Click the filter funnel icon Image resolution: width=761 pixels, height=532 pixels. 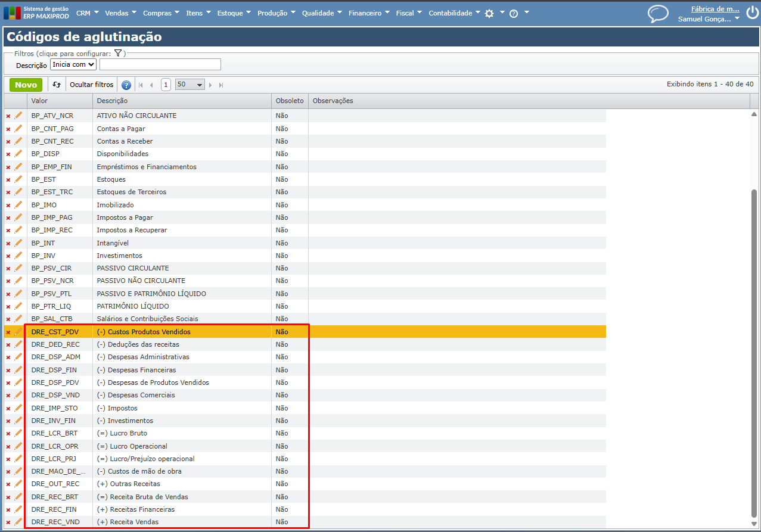(x=118, y=53)
